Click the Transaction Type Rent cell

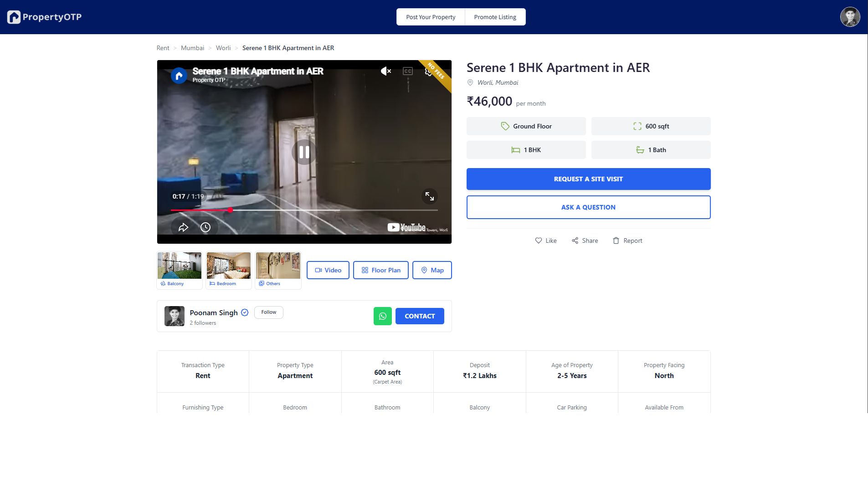tap(203, 371)
